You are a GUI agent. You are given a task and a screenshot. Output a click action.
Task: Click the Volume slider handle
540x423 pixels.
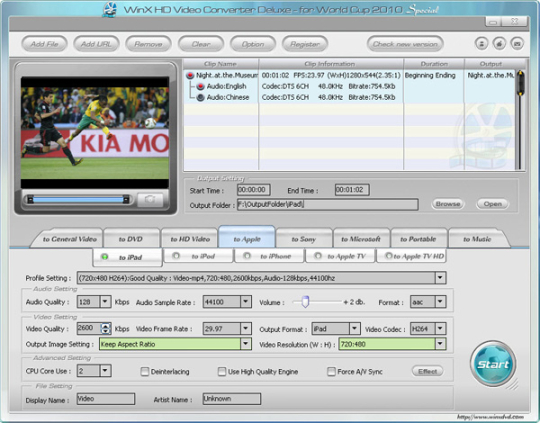[305, 302]
